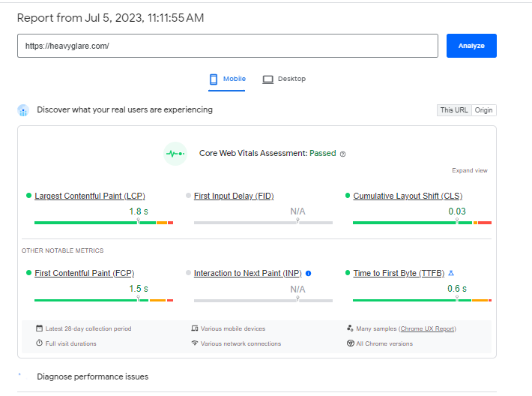Viewport: 532px width, 396px height.
Task: Switch to the Desktop tab
Action: coord(284,79)
